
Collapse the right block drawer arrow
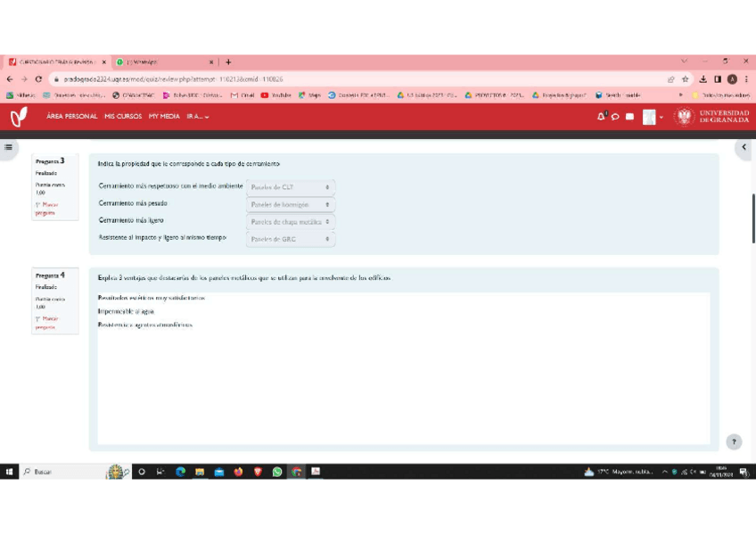point(744,147)
